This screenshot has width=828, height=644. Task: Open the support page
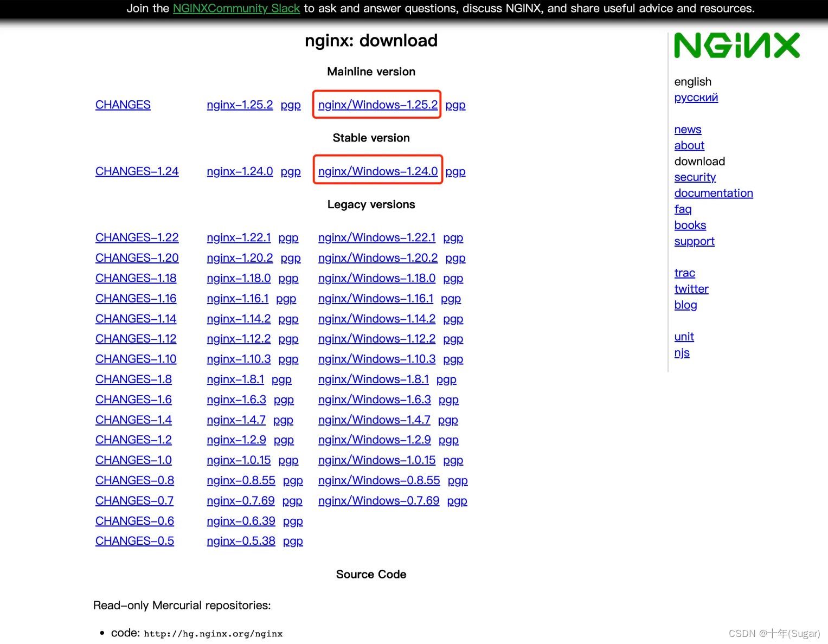point(695,242)
